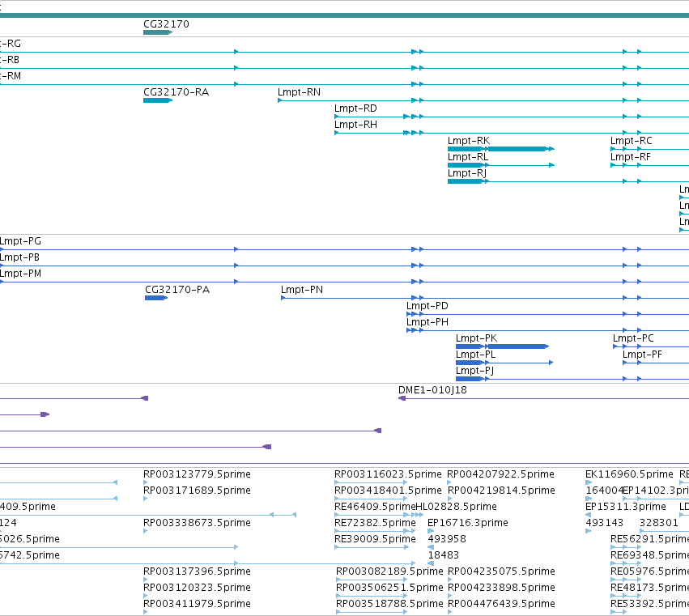Screen dimensions: 689x616
Task: Select the Lmpt-RJ transcript label
Action: (466, 173)
